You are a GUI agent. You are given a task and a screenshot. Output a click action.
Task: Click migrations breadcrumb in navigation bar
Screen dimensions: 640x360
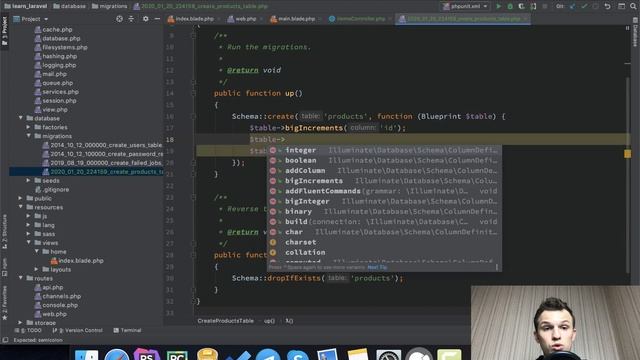click(109, 6)
